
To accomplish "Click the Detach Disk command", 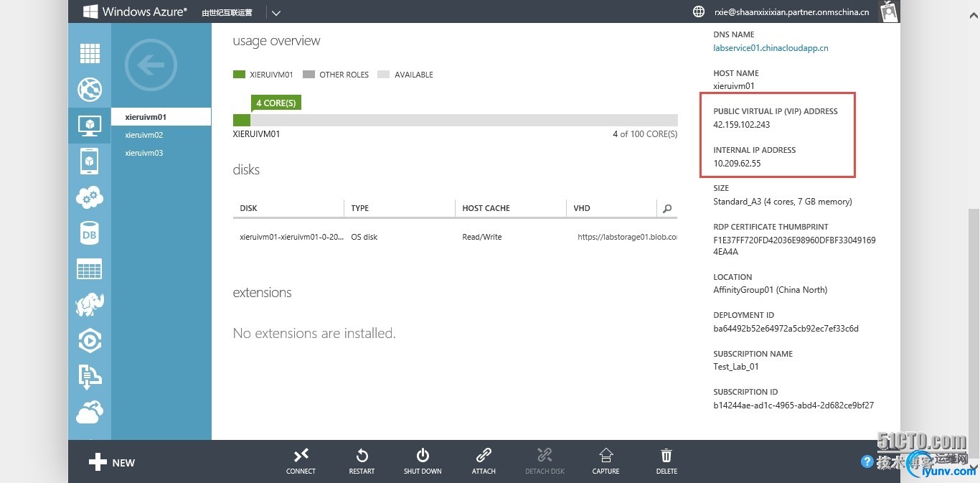I will tap(545, 461).
